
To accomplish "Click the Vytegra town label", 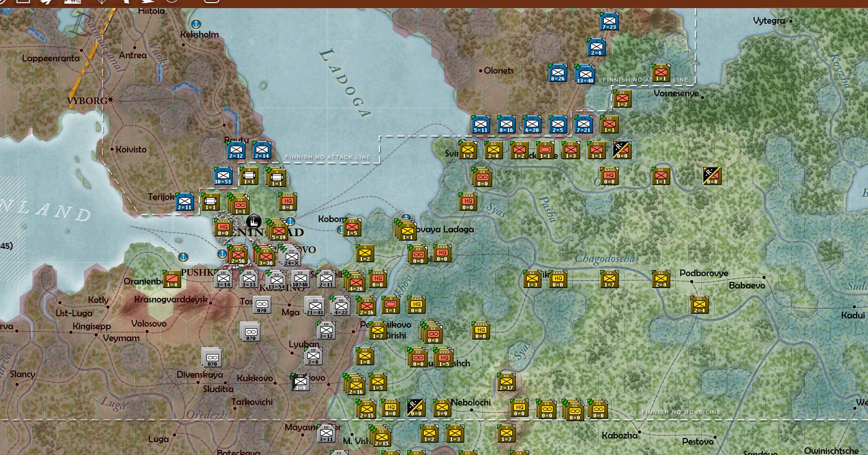I will (769, 21).
